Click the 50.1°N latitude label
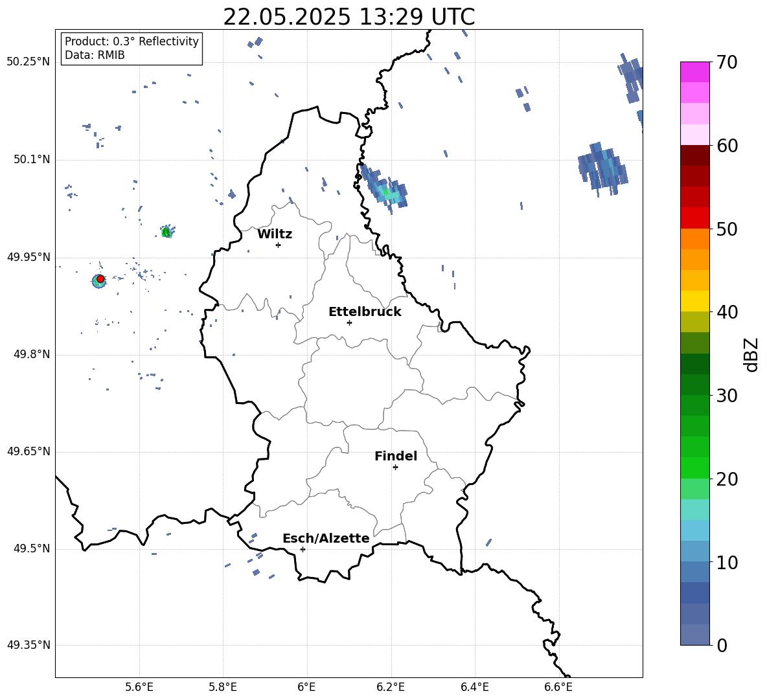The image size is (767, 700). coord(32,159)
